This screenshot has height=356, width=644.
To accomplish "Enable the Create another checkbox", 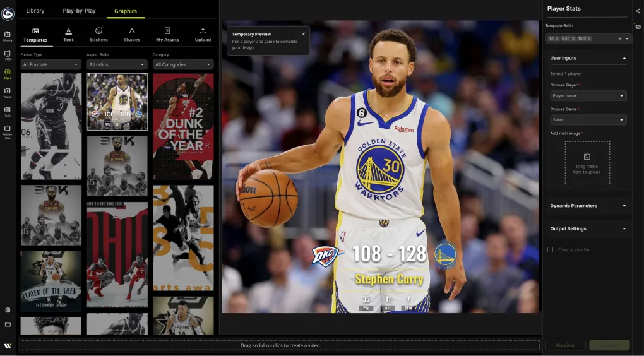I will click(551, 250).
